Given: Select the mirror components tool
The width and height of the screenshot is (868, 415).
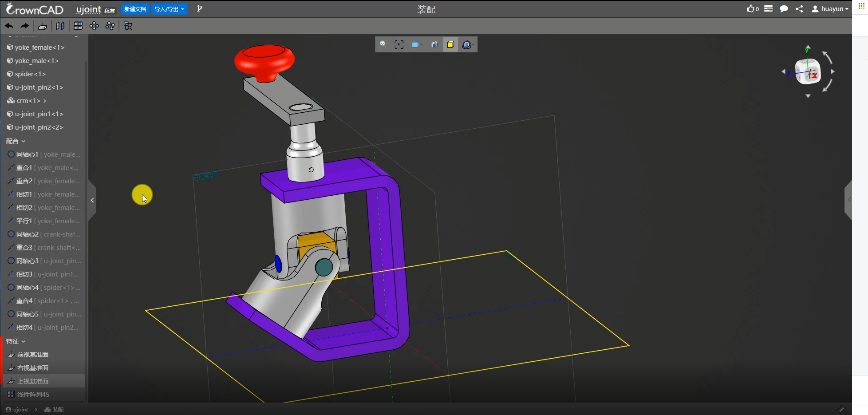Looking at the screenshot, I should 60,26.
